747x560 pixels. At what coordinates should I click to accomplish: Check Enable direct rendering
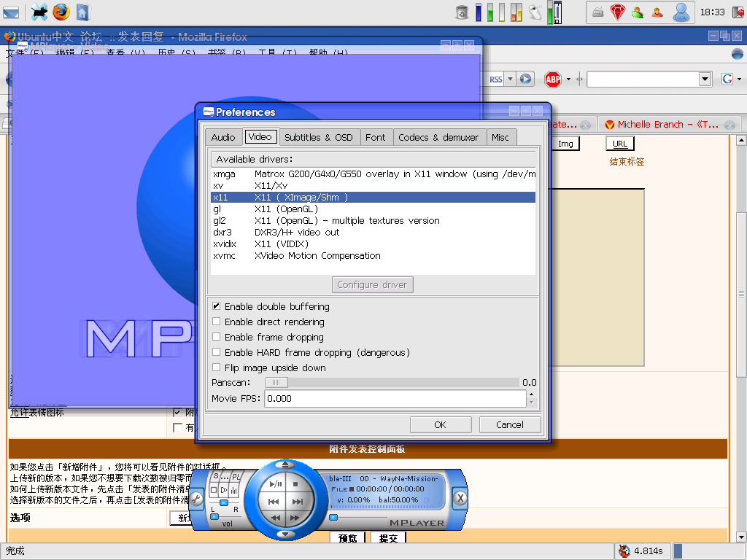[216, 322]
